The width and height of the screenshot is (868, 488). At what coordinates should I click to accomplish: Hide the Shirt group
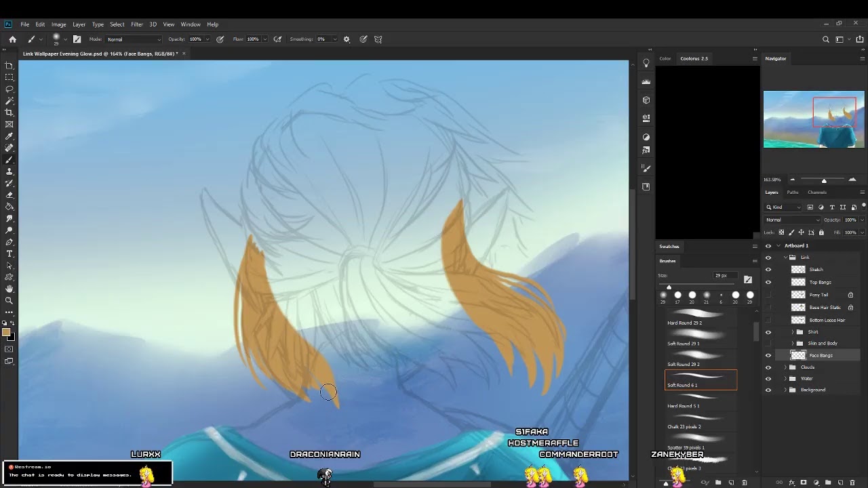pyautogui.click(x=768, y=332)
